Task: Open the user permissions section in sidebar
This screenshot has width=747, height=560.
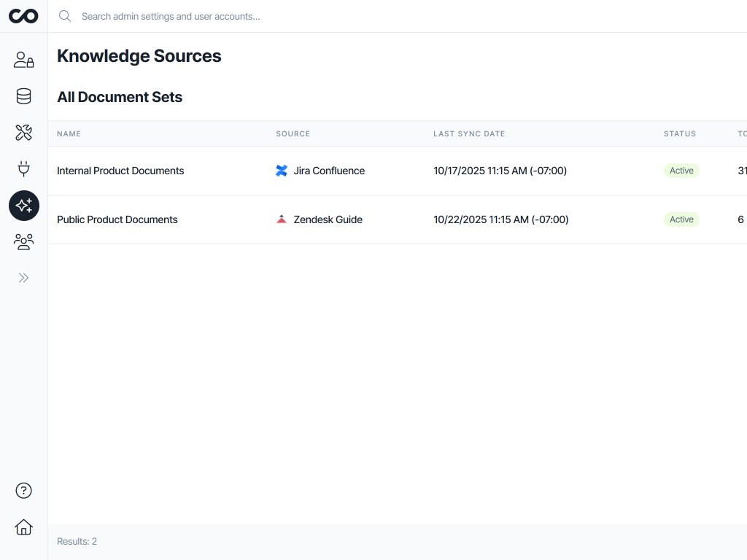Action: [x=23, y=60]
